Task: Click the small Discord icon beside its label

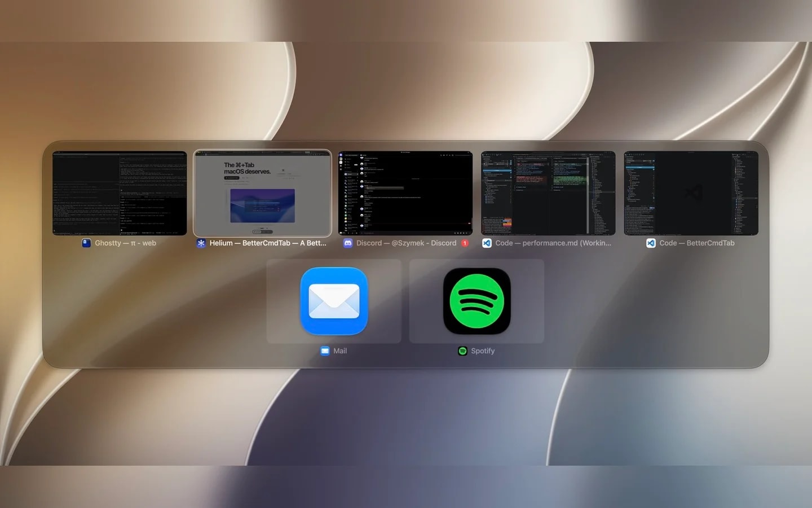Action: 348,243
